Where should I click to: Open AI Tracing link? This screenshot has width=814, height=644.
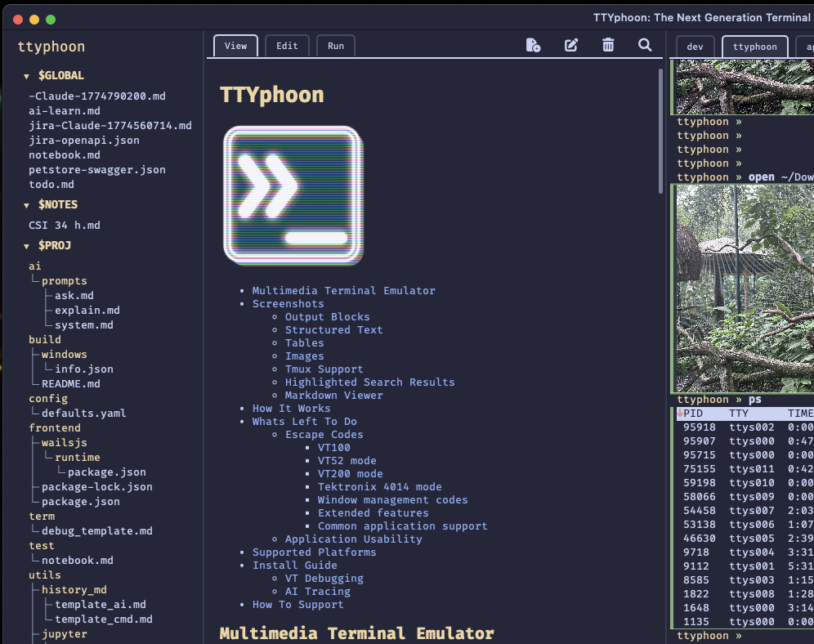[x=318, y=591]
